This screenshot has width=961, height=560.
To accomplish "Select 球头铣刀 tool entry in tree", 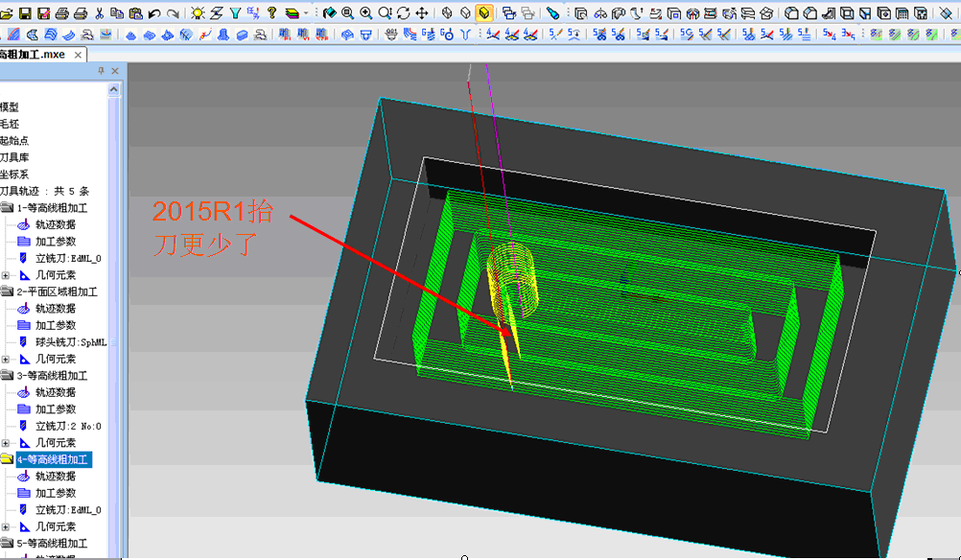I will click(70, 342).
